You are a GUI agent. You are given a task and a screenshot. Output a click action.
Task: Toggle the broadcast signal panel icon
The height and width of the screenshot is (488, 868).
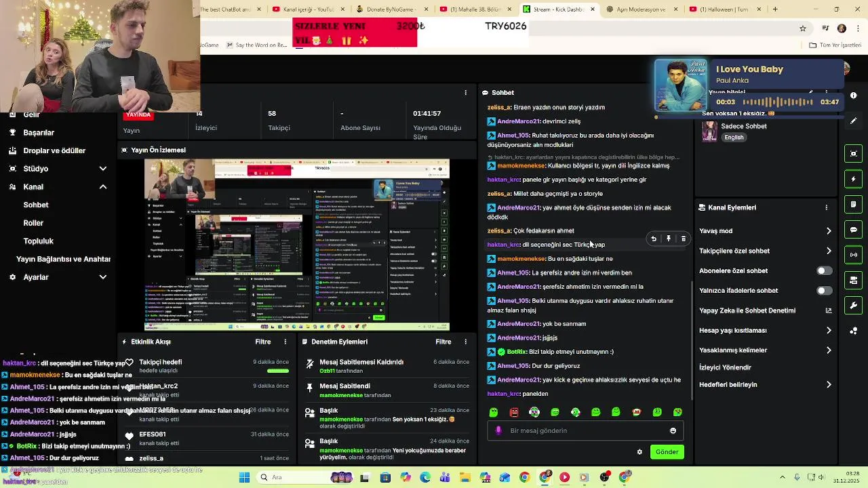click(854, 255)
